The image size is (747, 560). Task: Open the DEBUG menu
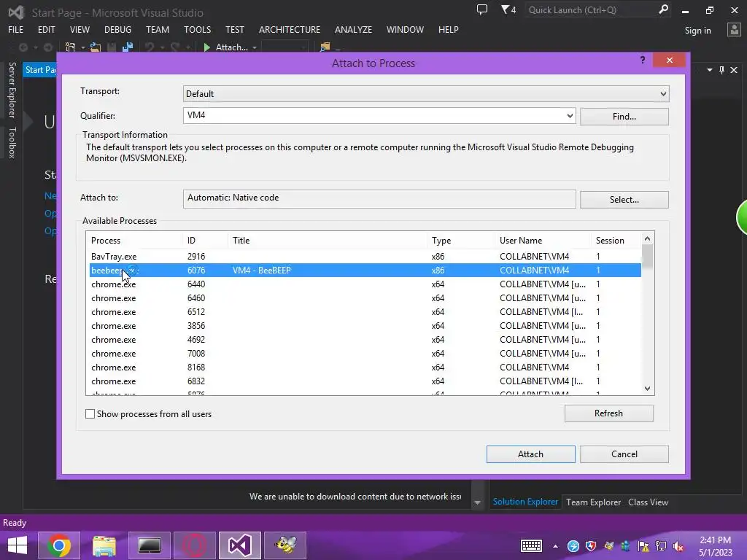click(x=117, y=29)
